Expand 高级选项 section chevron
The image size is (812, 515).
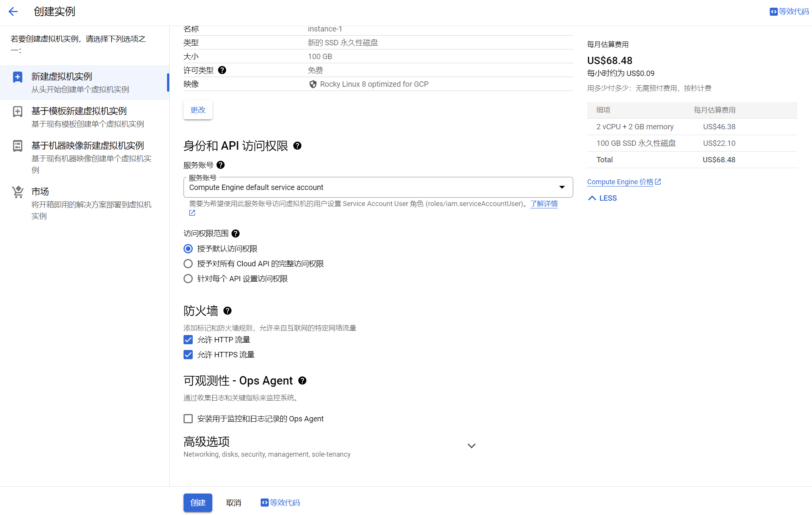(471, 446)
